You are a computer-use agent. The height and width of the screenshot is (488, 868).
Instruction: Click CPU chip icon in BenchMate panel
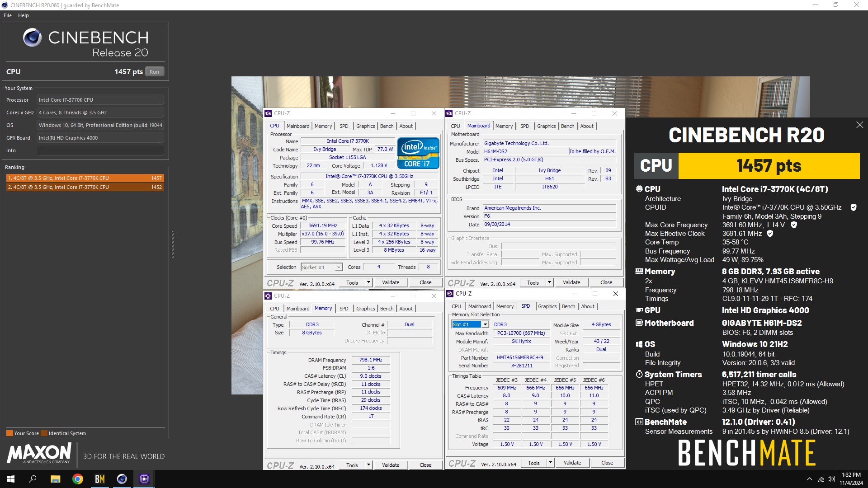pyautogui.click(x=639, y=189)
